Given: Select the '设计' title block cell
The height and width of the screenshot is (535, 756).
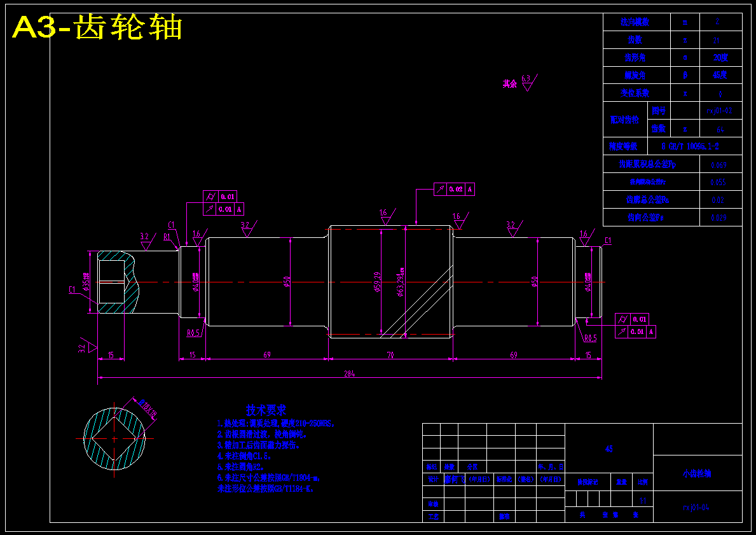Looking at the screenshot, I should pos(433,480).
